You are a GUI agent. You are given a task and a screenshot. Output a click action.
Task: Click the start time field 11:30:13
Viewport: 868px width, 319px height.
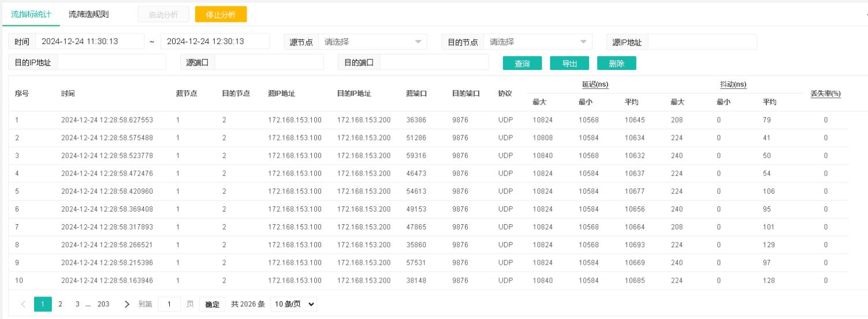tap(89, 42)
